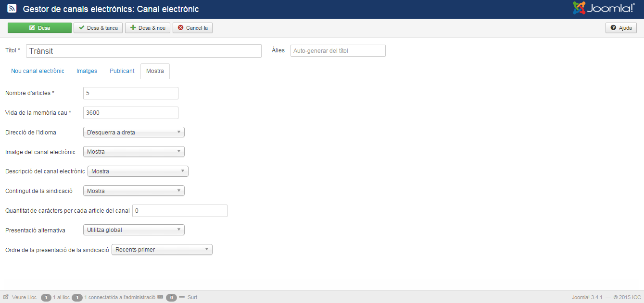The height and width of the screenshot is (303, 644).
Task: Select the Publicant tab
Action: (x=122, y=71)
